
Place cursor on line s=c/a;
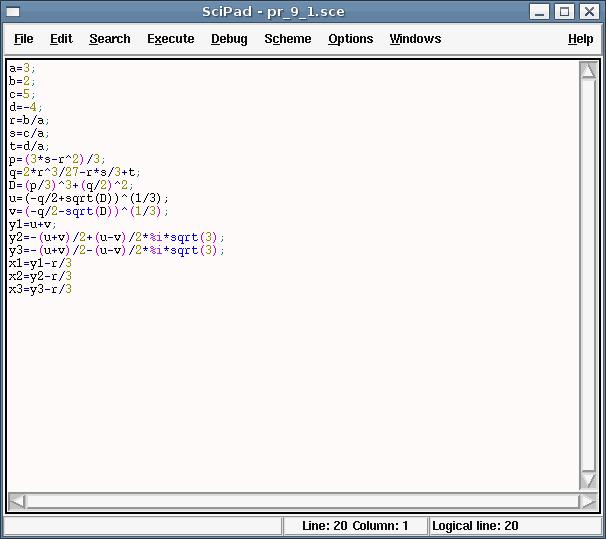pyautogui.click(x=29, y=133)
